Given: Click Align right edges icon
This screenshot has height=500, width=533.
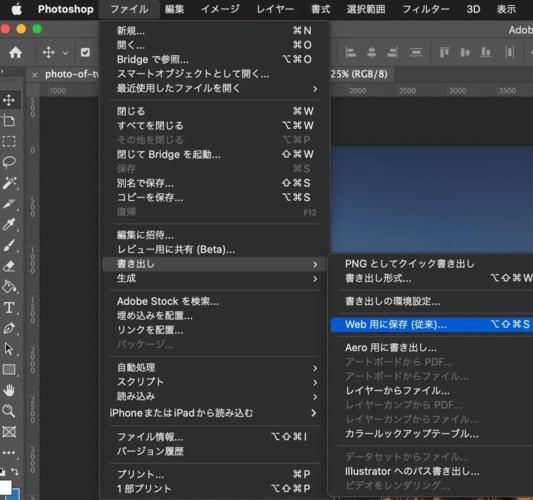Looking at the screenshot, I should 393,53.
